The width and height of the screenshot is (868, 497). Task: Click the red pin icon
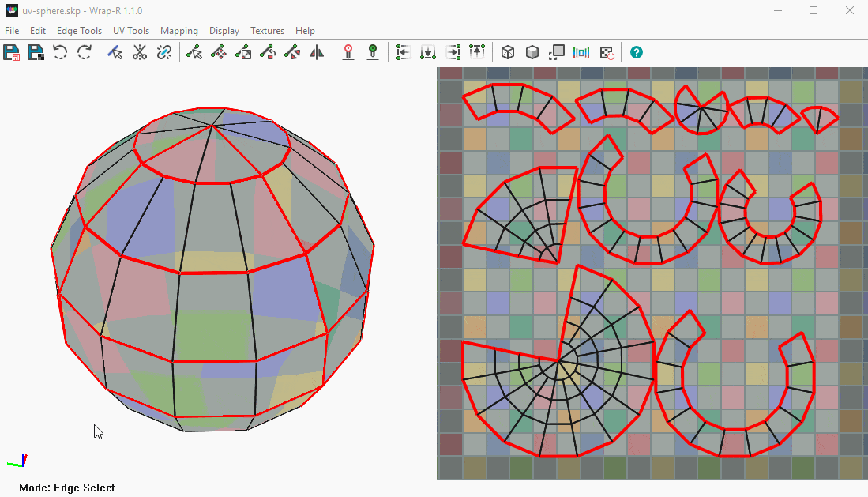[x=348, y=53]
